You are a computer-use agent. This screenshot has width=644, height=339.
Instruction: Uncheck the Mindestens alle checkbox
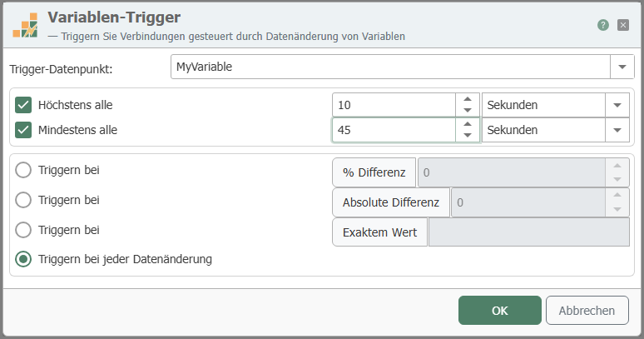pos(23,130)
